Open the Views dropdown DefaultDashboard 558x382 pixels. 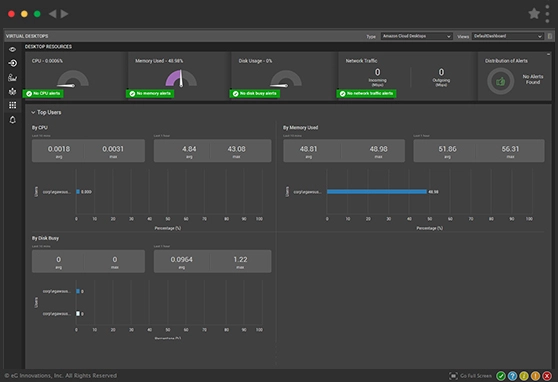coord(507,36)
